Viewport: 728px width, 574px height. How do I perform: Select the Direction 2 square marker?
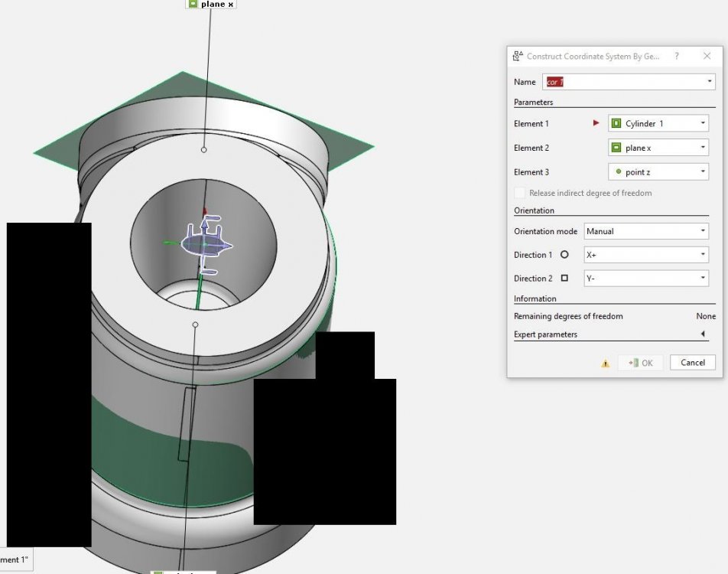pyautogui.click(x=565, y=279)
